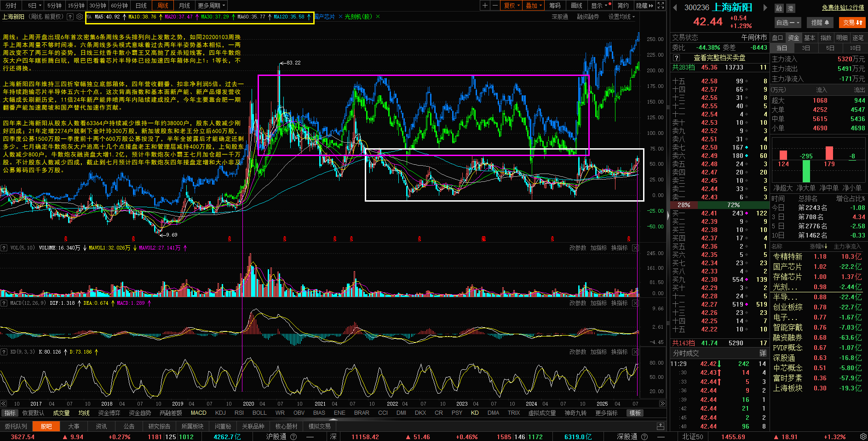Switch to 3日 capital flow tab
868x441 pixels.
pos(806,48)
